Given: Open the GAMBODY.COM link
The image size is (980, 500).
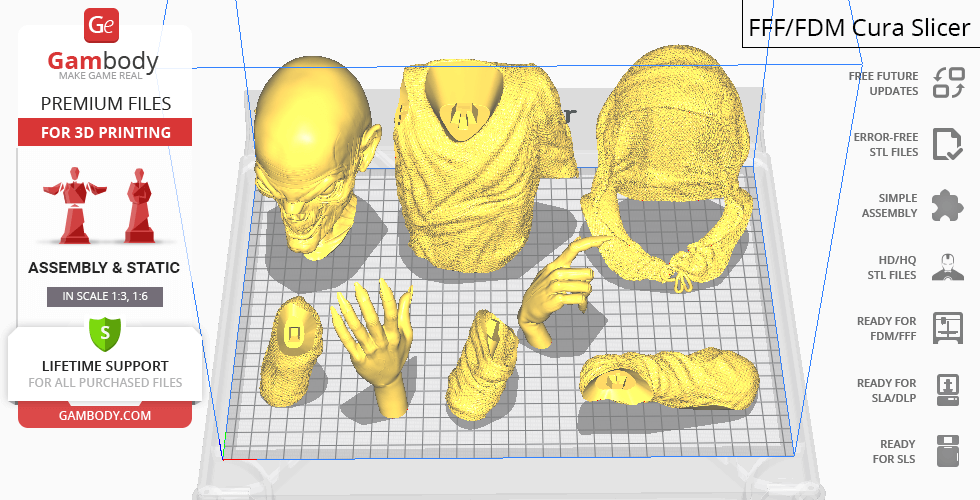Looking at the screenshot, I should [x=104, y=415].
